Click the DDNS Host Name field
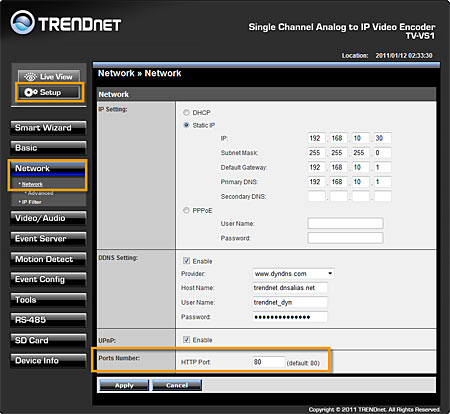 click(x=290, y=288)
